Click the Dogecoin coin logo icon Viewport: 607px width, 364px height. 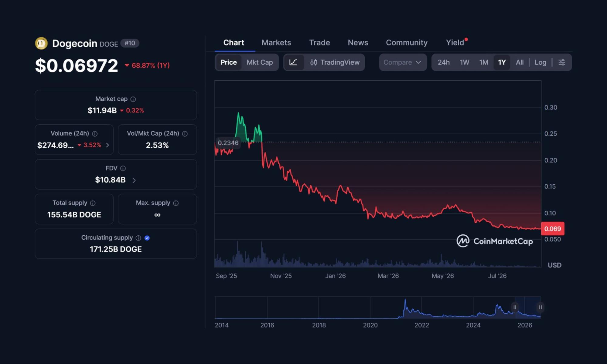(x=41, y=43)
